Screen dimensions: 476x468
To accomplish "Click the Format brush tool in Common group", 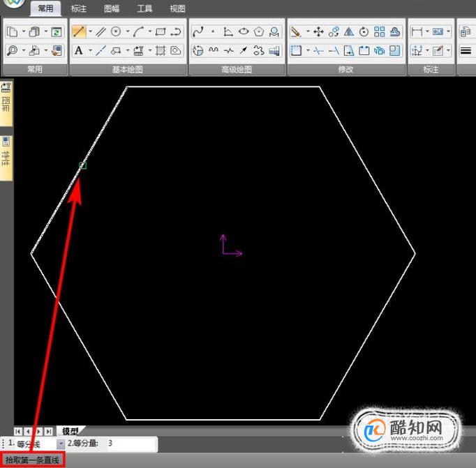I will pos(57,51).
